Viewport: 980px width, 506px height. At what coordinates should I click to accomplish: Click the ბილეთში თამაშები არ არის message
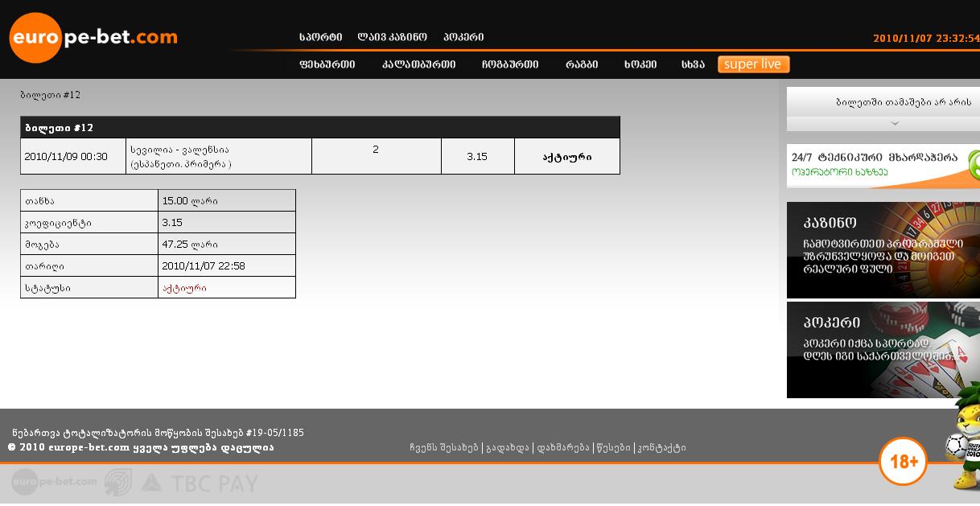pos(904,102)
